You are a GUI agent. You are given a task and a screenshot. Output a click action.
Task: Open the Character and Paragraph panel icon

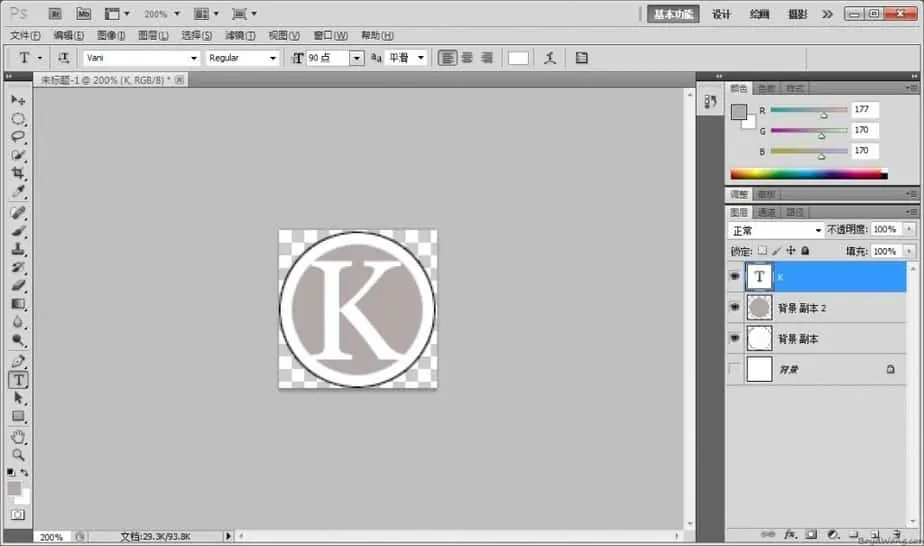pos(582,58)
